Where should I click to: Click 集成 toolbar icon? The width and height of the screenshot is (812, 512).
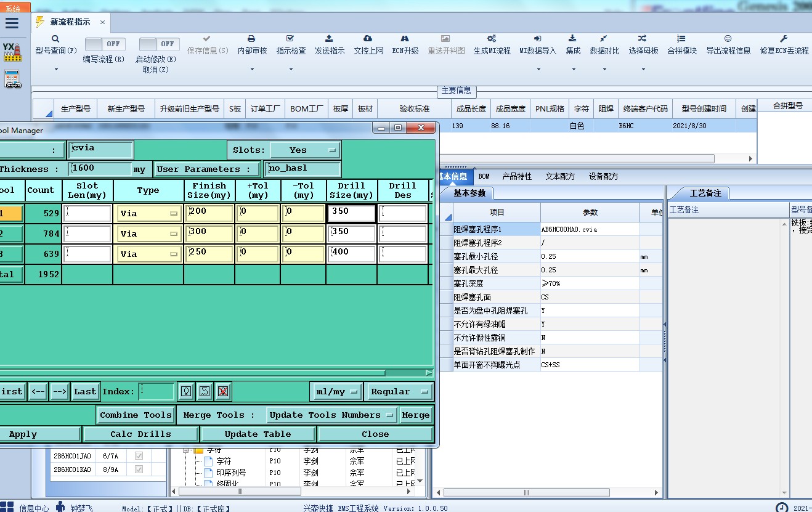coord(572,38)
